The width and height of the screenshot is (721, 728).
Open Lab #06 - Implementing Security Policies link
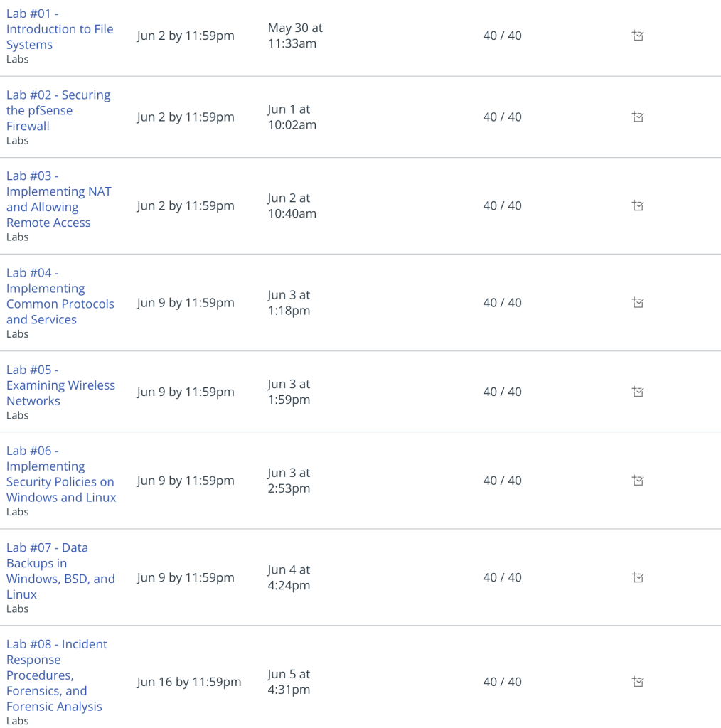[61, 474]
